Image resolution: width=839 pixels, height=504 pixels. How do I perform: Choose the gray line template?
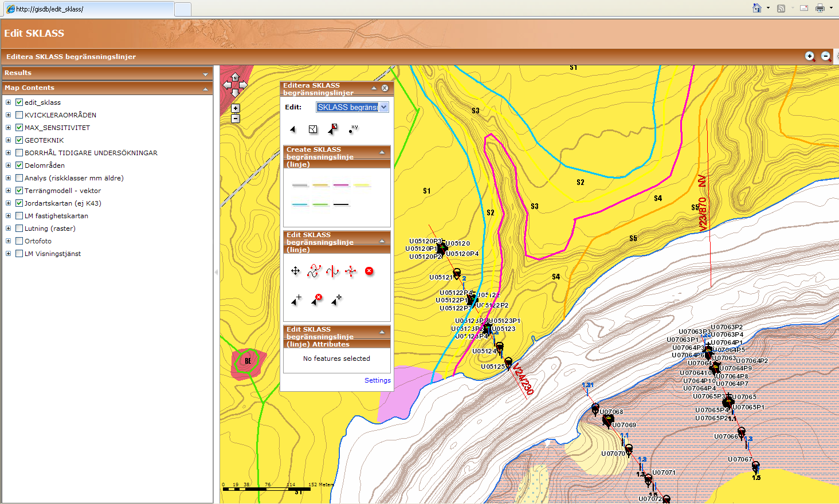pyautogui.click(x=300, y=186)
